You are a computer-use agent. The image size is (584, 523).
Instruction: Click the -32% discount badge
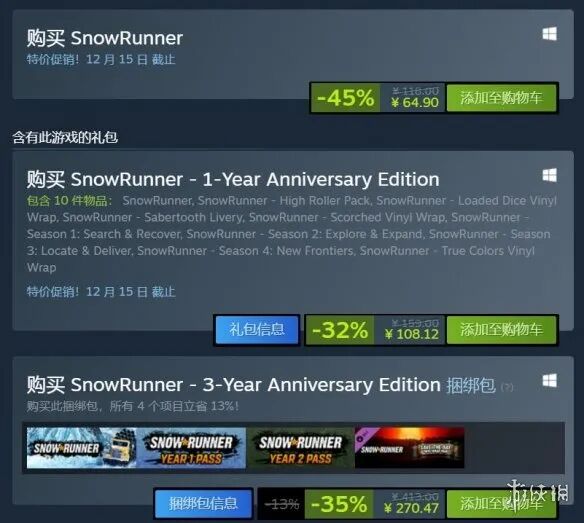pyautogui.click(x=340, y=330)
